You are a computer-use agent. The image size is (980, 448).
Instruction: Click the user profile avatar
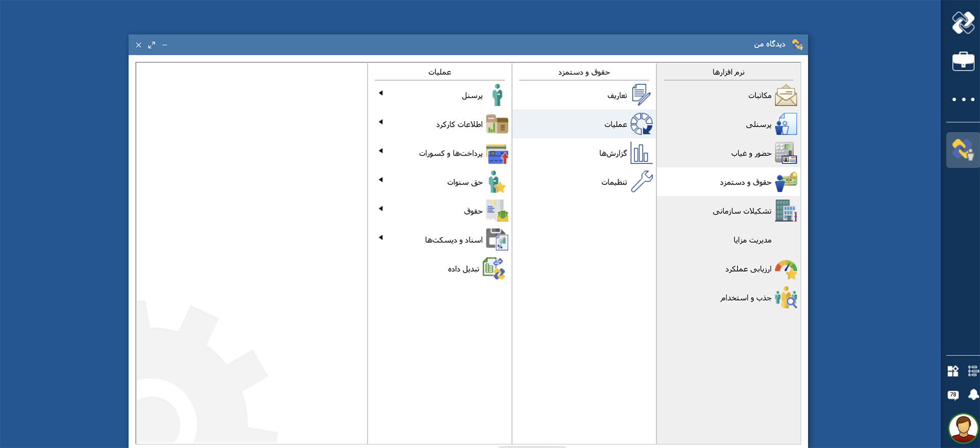pyautogui.click(x=963, y=428)
